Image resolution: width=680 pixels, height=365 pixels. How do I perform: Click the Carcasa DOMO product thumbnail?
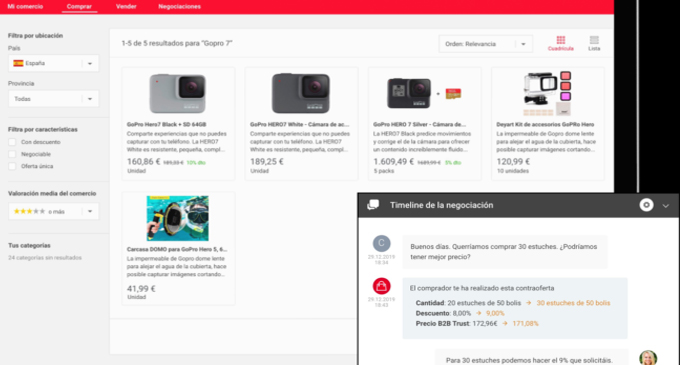click(x=177, y=218)
